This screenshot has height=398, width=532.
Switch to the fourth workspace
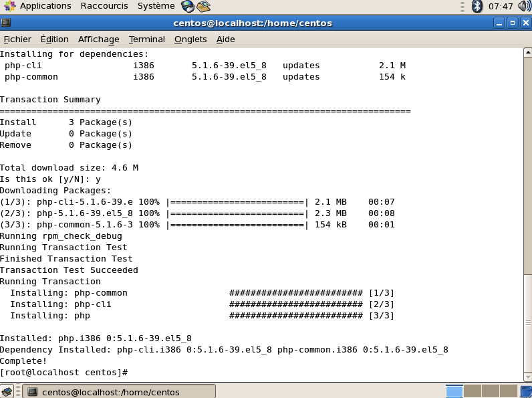(x=508, y=391)
